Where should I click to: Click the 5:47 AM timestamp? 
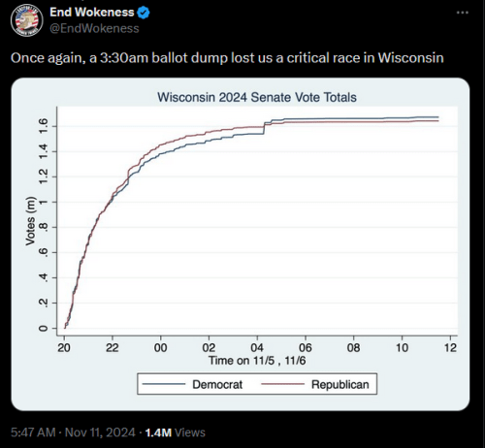click(x=33, y=432)
